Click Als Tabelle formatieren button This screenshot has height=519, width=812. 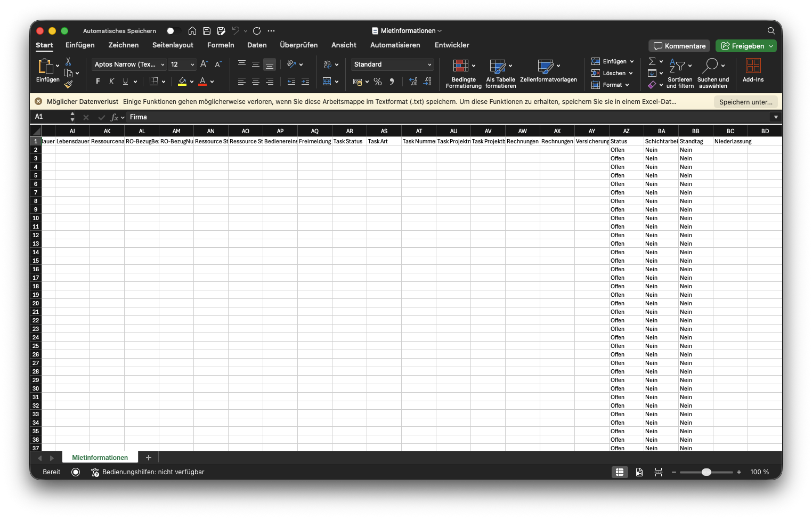(501, 74)
